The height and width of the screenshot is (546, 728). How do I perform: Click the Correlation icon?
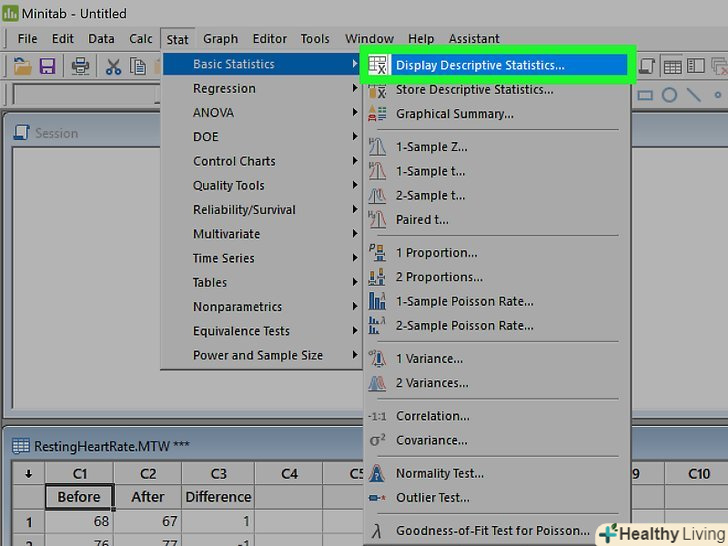click(377, 416)
